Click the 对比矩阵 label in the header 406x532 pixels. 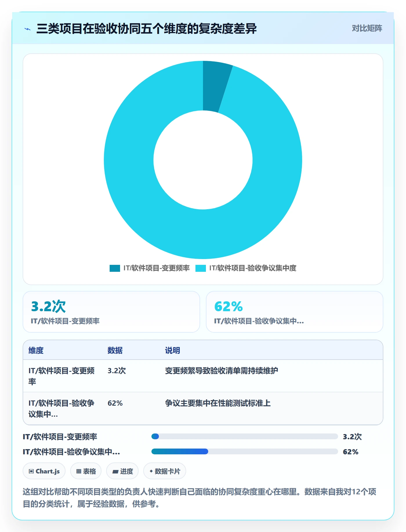(367, 28)
